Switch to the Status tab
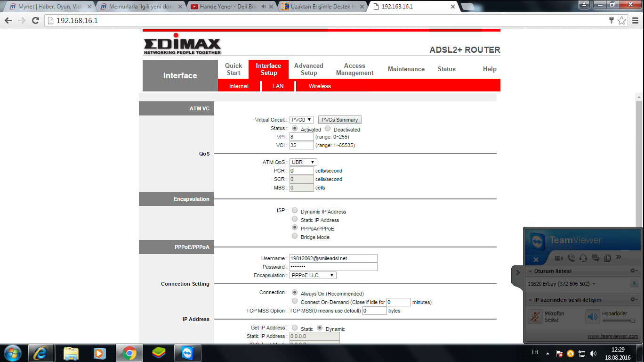The width and height of the screenshot is (644, 362). pyautogui.click(x=447, y=69)
